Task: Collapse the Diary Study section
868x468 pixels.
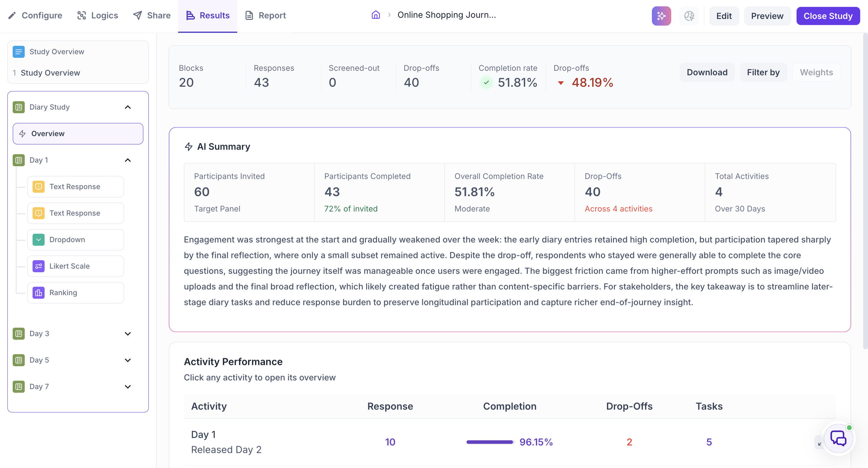Action: pos(128,107)
